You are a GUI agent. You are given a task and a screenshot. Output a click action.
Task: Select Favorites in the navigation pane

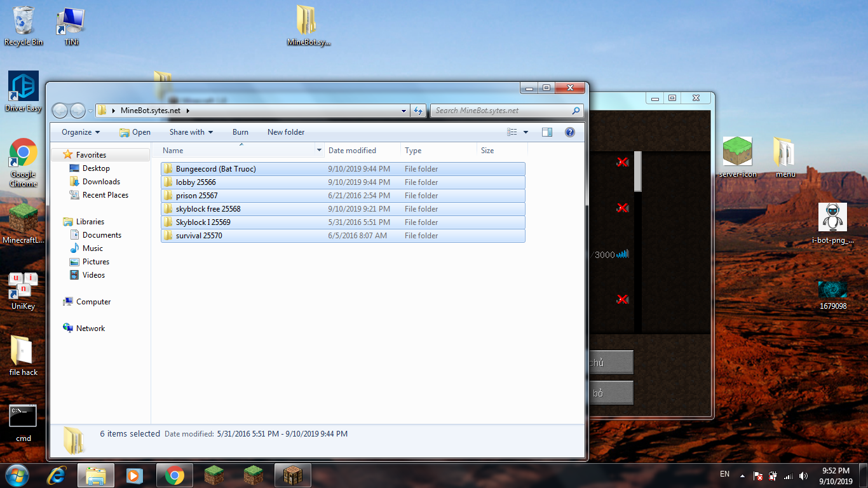pos(91,155)
